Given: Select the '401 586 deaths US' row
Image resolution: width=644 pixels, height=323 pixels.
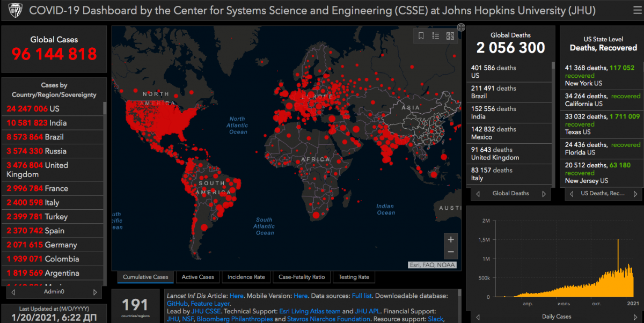Looking at the screenshot, I should [x=510, y=72].
